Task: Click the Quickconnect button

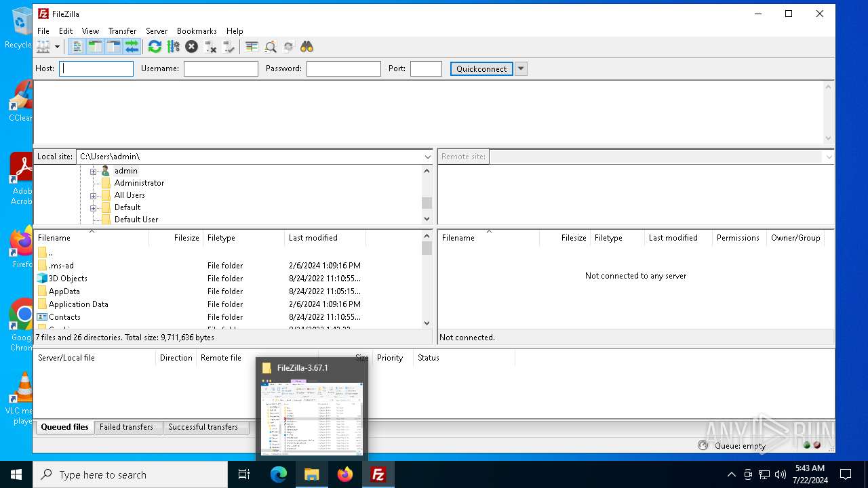Action: pyautogui.click(x=481, y=68)
